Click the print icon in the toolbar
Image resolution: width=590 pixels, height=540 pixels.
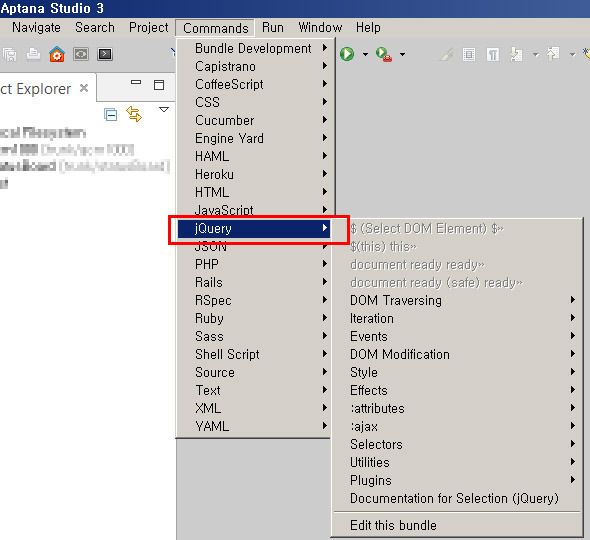33,54
